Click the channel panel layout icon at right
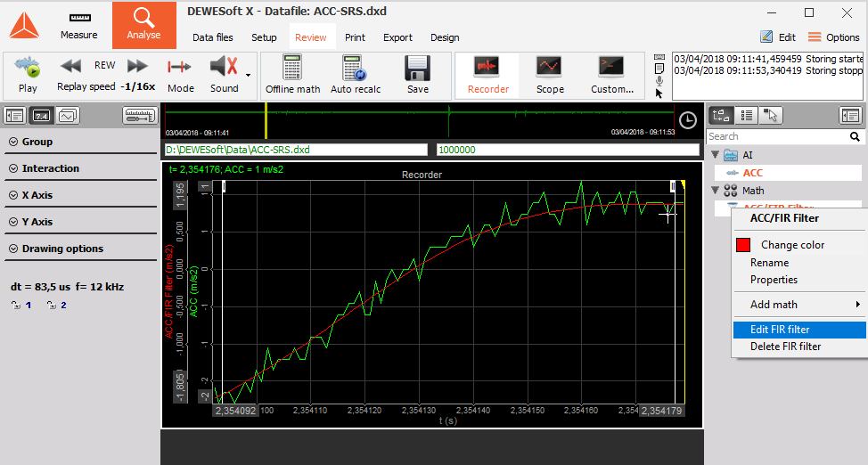 850,115
